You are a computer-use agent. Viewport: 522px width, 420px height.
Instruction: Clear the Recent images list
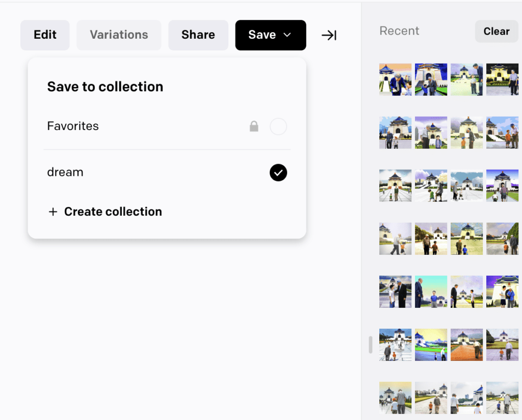coord(496,31)
